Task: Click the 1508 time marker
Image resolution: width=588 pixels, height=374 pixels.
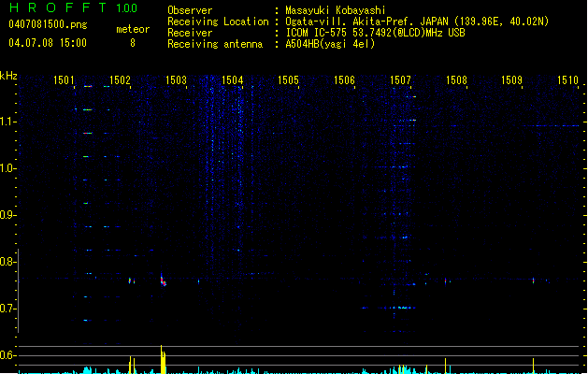Action: [456, 80]
